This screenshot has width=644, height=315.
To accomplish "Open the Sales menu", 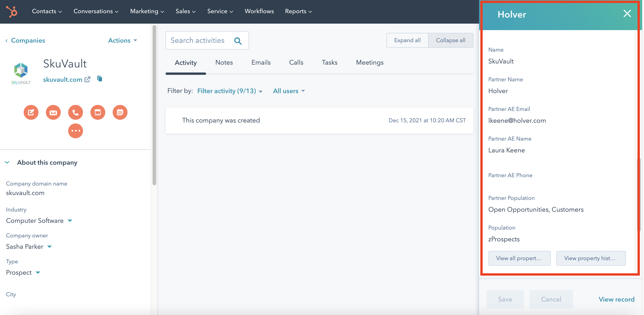I will (185, 11).
